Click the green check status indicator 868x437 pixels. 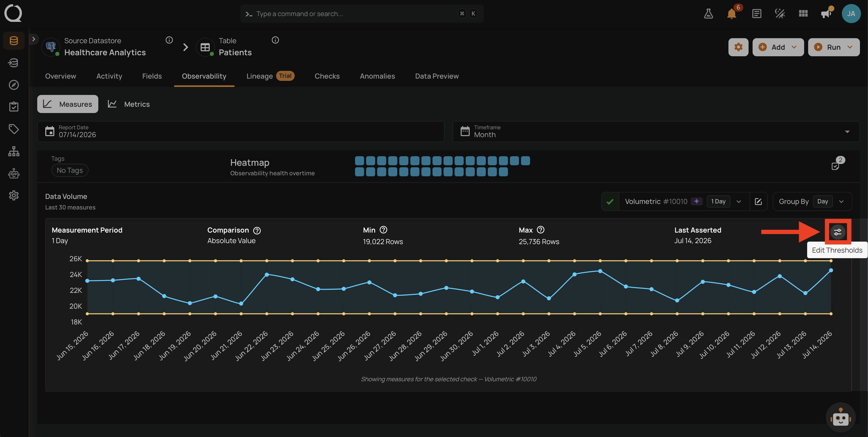(610, 201)
